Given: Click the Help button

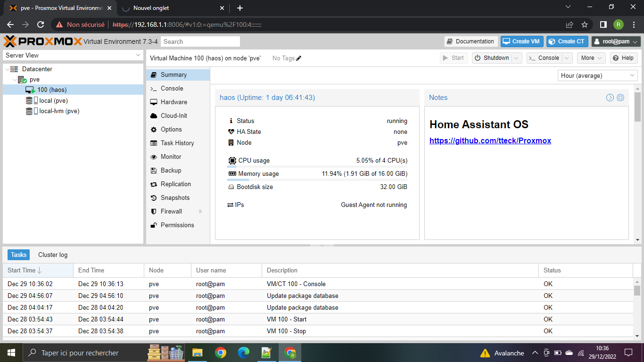Looking at the screenshot, I should (x=624, y=58).
